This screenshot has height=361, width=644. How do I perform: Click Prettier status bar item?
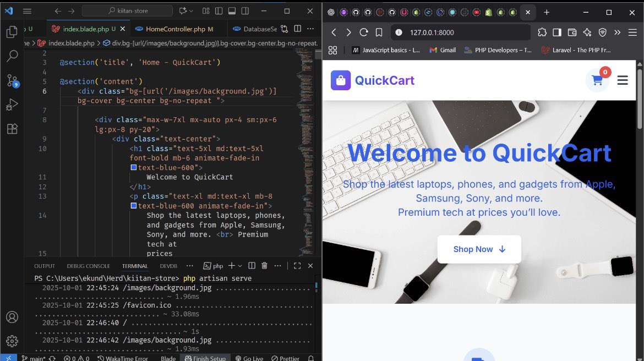(x=286, y=358)
